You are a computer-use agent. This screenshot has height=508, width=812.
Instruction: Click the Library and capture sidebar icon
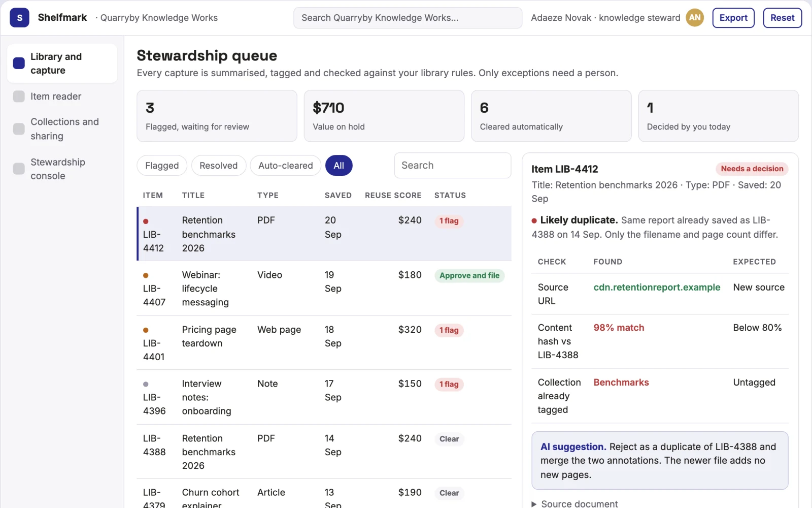pos(19,63)
